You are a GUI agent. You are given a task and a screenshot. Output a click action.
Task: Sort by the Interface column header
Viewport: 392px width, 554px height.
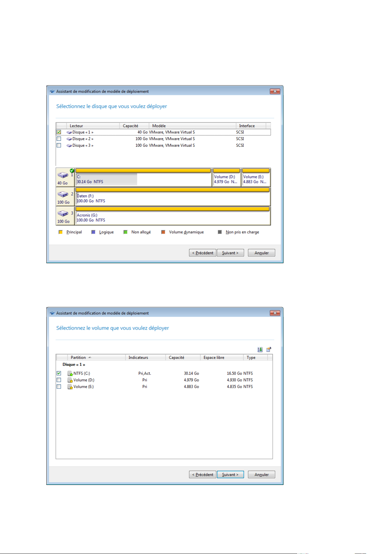[x=251, y=126]
